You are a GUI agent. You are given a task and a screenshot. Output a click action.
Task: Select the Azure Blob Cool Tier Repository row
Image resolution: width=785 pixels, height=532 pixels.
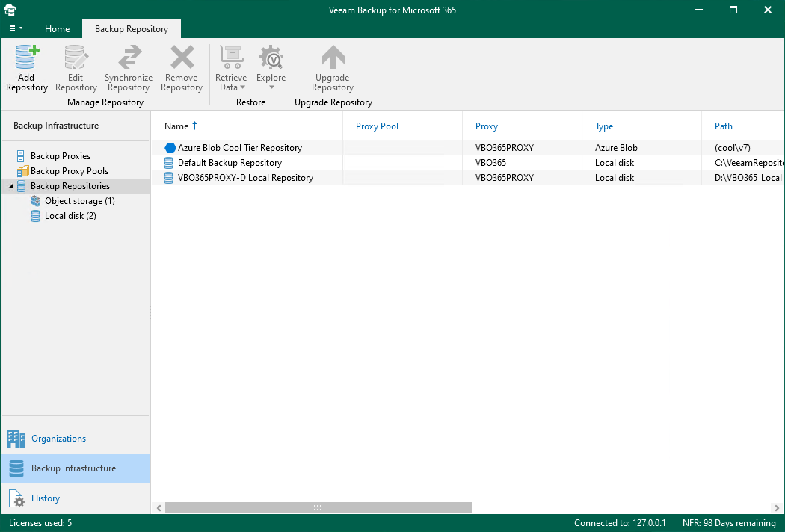tap(468, 148)
